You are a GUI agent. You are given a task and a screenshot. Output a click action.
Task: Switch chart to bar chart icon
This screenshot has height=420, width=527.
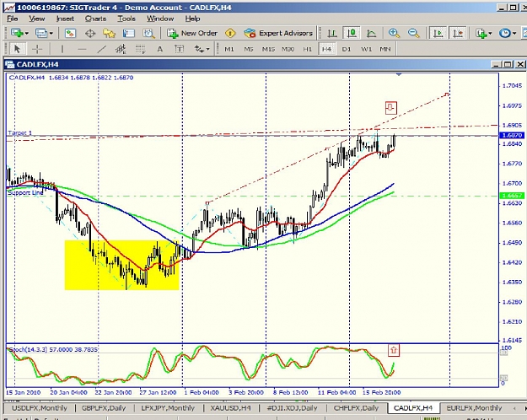click(x=332, y=33)
